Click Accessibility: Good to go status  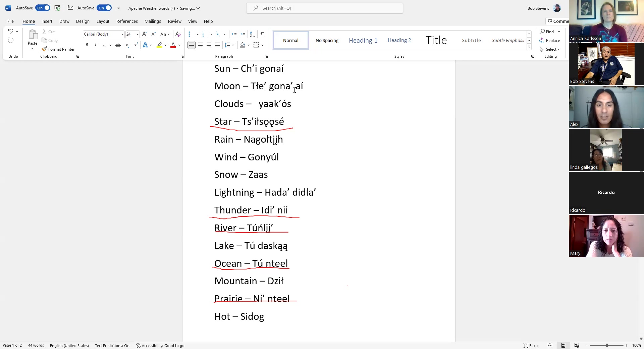(160, 345)
